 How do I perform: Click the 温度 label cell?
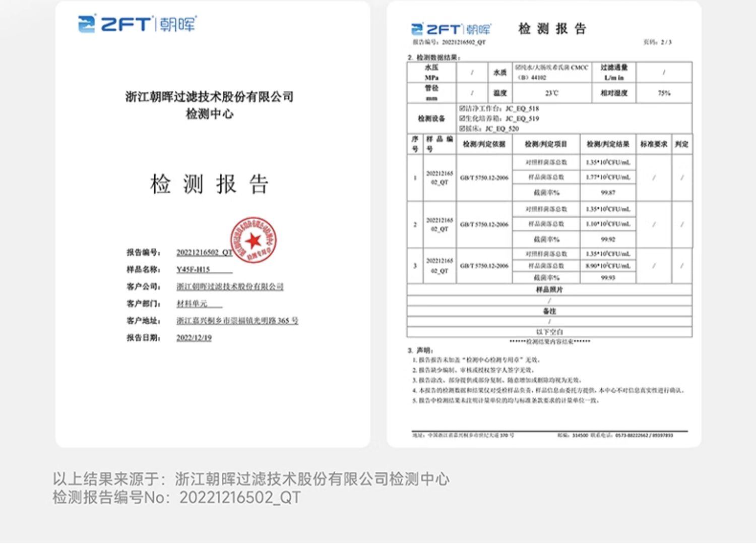[x=500, y=93]
